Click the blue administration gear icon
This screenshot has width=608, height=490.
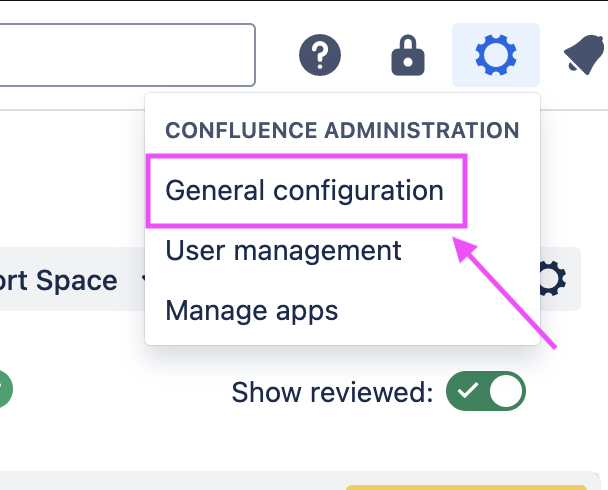coord(495,55)
